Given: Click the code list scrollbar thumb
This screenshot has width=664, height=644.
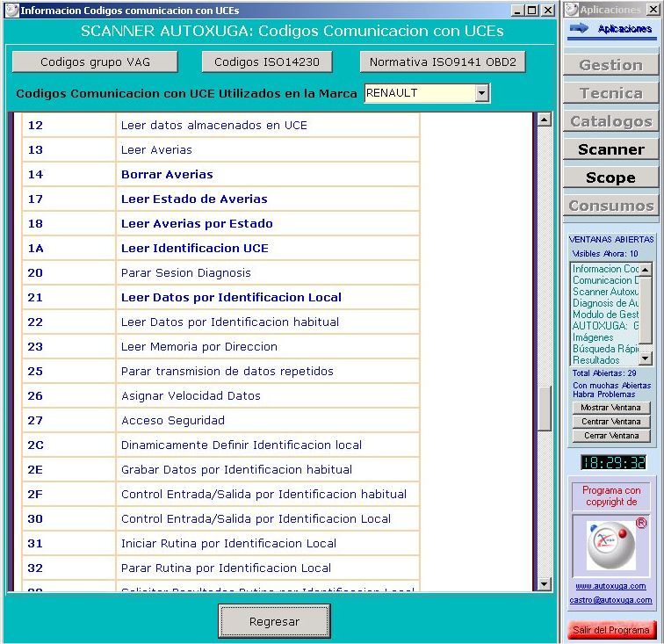Looking at the screenshot, I should (x=544, y=408).
